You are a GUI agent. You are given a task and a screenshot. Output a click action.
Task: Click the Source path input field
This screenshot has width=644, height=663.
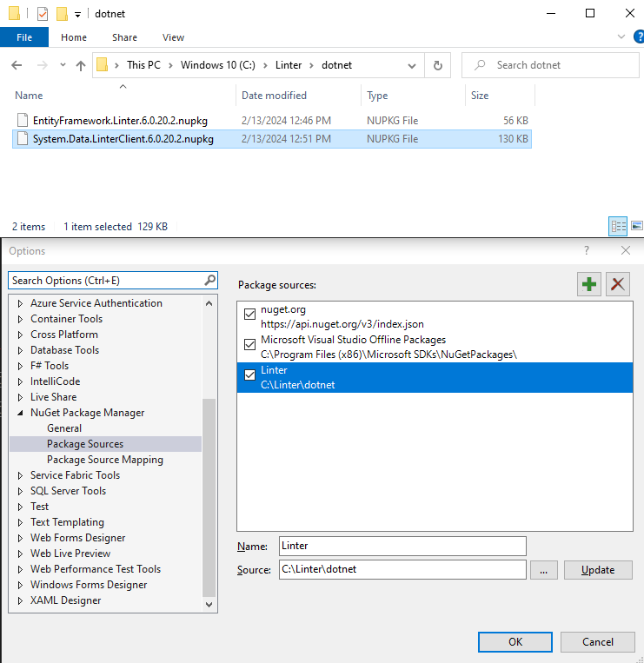[x=402, y=569]
